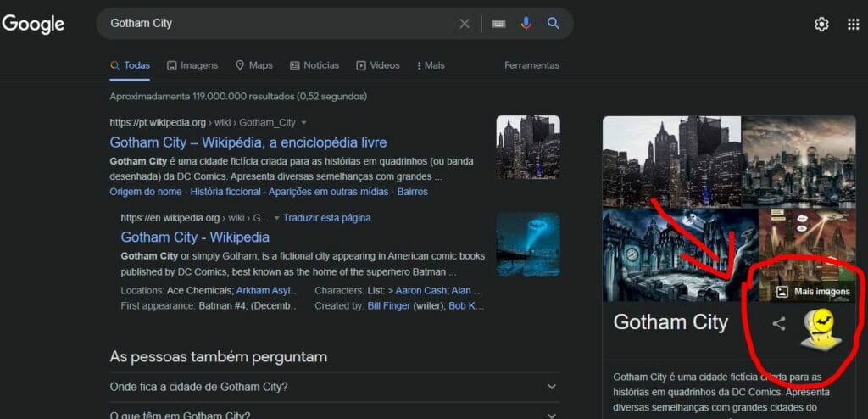Clear the search box text
This screenshot has height=419, width=868.
(465, 24)
